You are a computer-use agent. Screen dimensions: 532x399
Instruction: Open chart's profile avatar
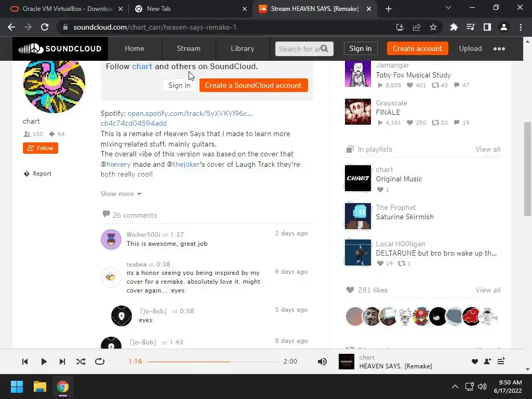point(54,84)
